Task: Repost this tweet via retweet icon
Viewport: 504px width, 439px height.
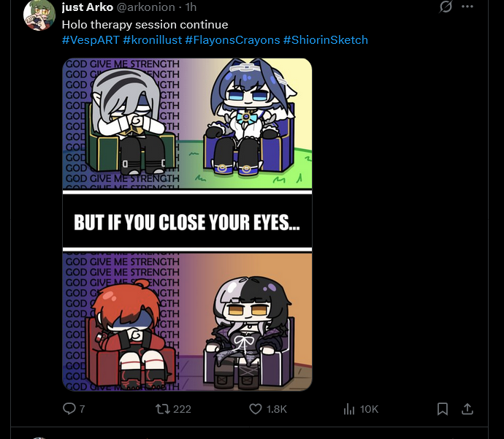Action: point(162,409)
